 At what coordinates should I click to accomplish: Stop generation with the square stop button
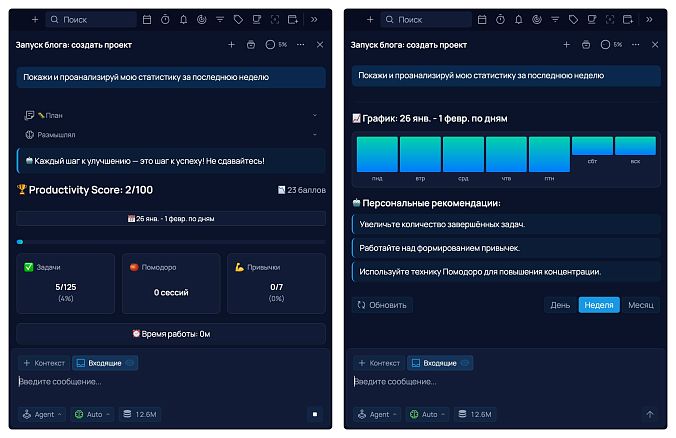(314, 414)
